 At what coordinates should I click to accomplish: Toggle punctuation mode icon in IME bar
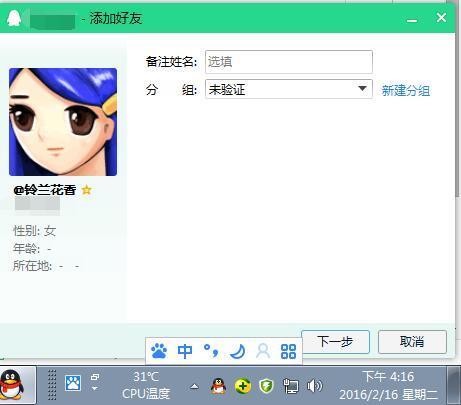[211, 351]
